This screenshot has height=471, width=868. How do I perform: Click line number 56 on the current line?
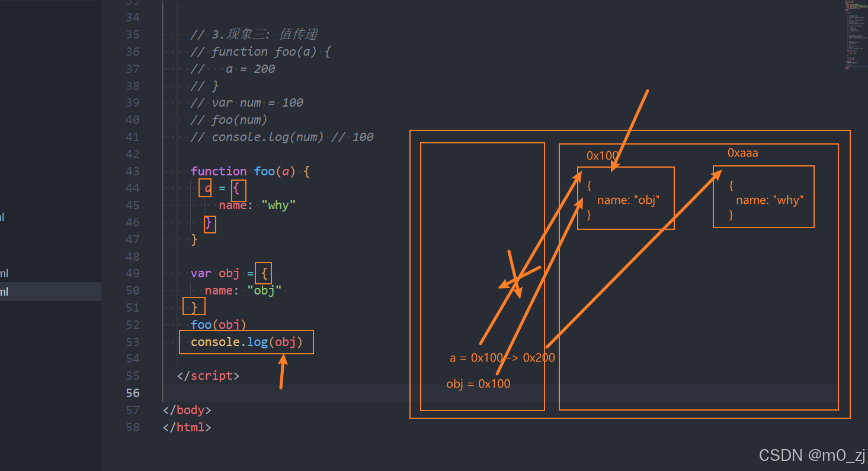pos(133,393)
